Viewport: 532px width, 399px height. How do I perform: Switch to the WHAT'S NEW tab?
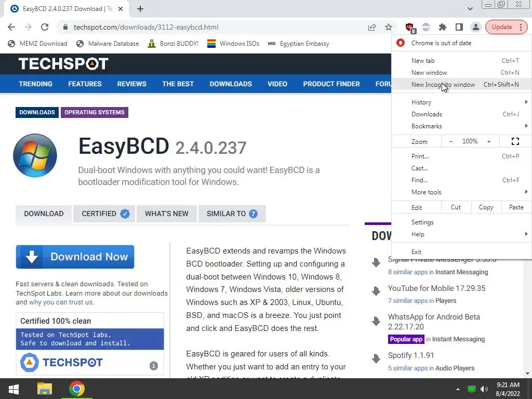167,214
